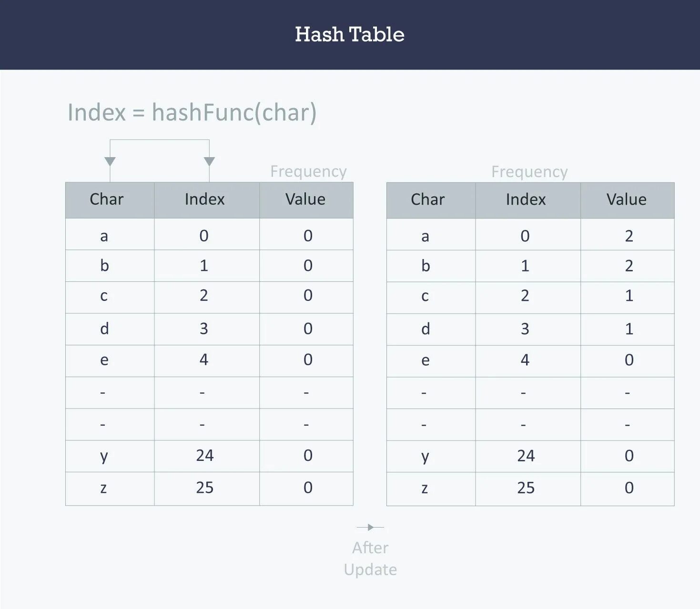
Task: Click char cell 'a' in the left table
Action: (x=104, y=236)
